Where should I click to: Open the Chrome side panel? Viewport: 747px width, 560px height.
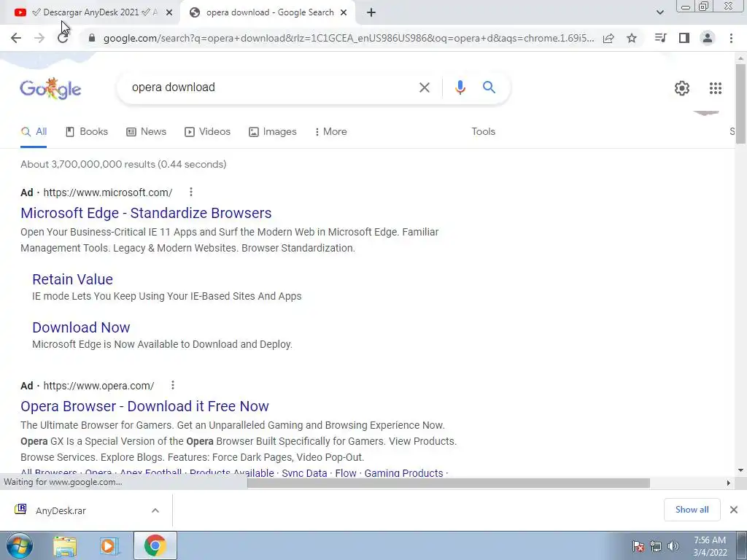[684, 38]
